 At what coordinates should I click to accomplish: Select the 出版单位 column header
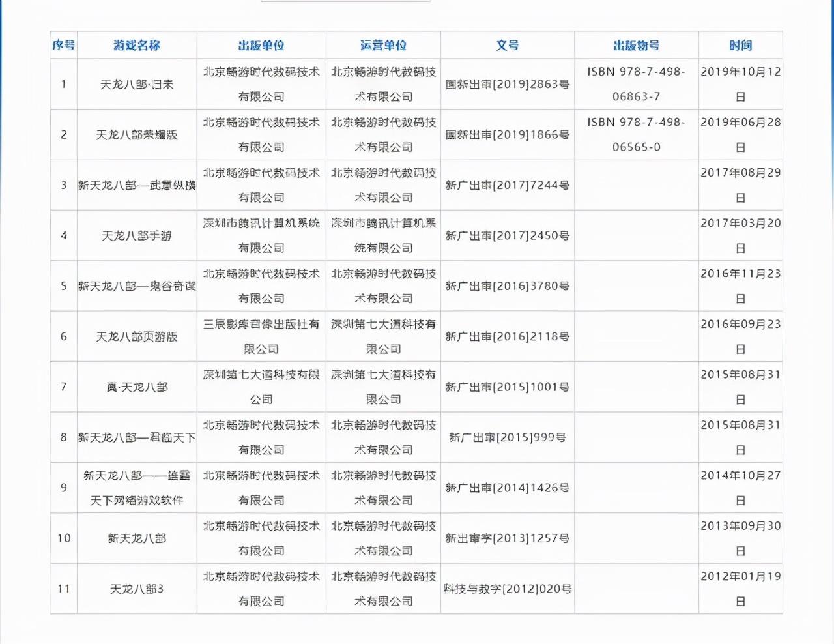coord(261,45)
